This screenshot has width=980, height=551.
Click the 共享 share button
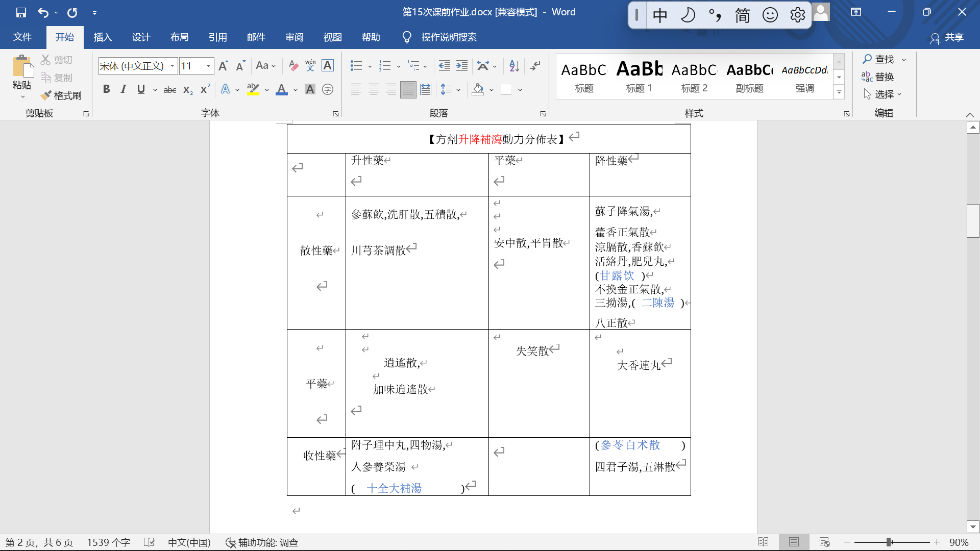coord(947,37)
